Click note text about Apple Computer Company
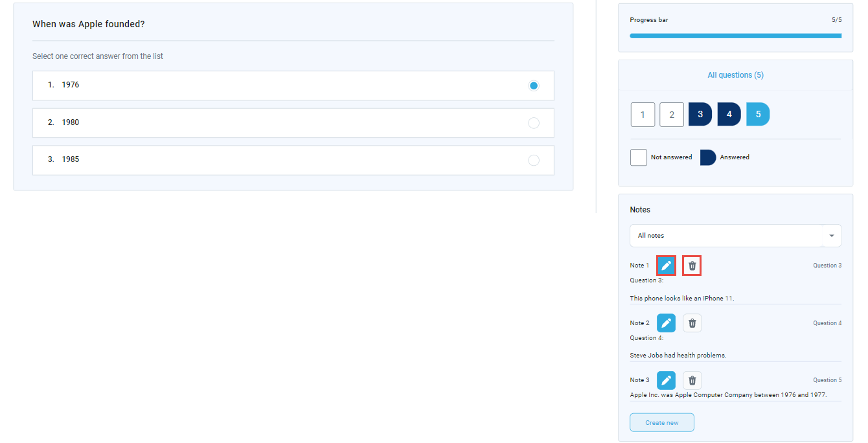Viewport: 868px width, 443px height. [728, 394]
